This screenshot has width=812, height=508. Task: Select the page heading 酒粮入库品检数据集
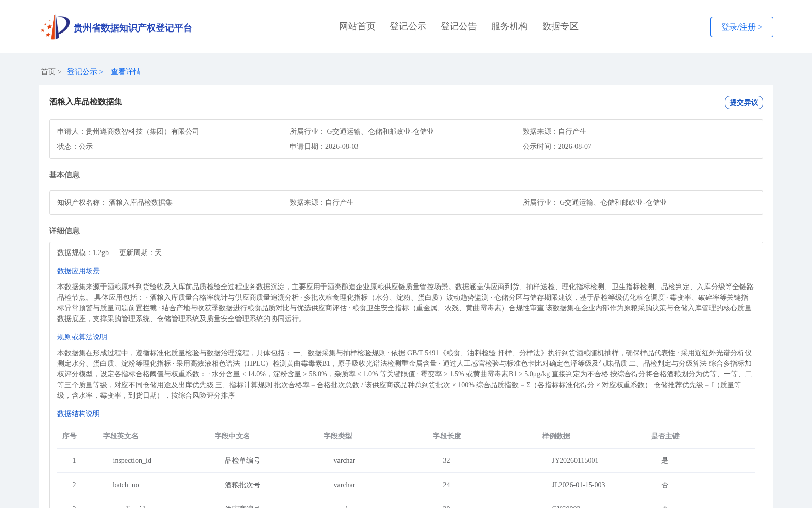[x=86, y=102]
